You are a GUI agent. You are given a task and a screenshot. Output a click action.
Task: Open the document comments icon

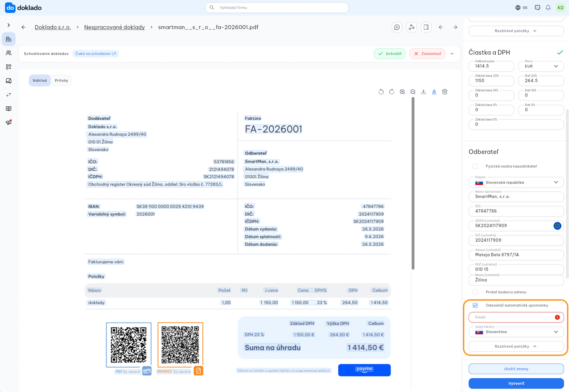pyautogui.click(x=397, y=27)
